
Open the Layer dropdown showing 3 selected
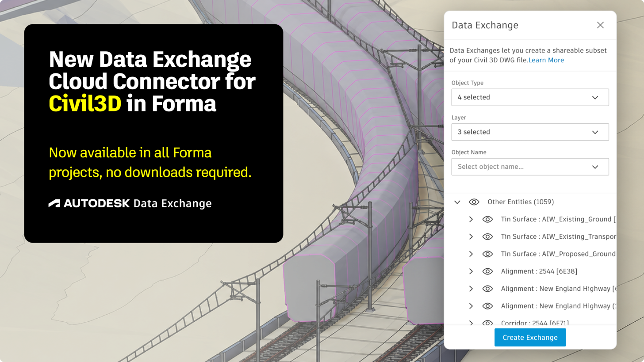530,132
